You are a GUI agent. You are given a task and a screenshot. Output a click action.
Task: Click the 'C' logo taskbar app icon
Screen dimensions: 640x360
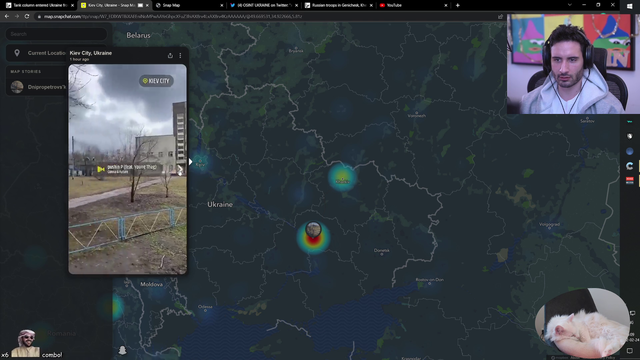pos(629,166)
